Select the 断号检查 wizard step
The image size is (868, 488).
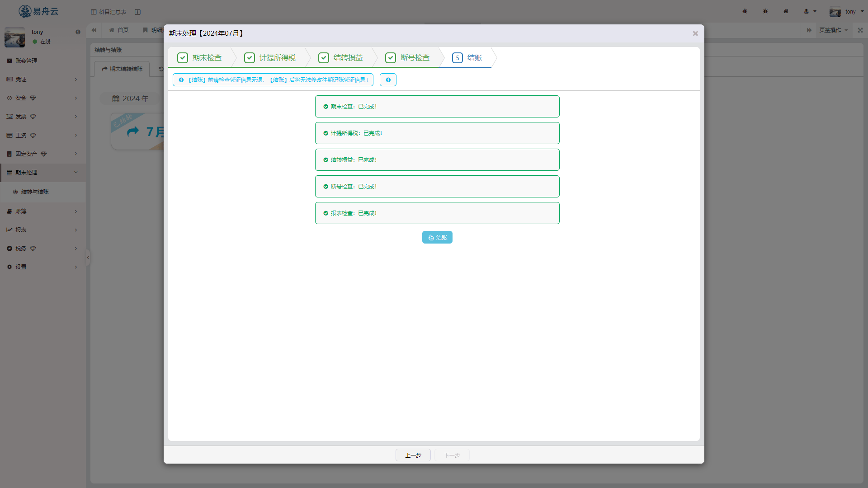(408, 57)
